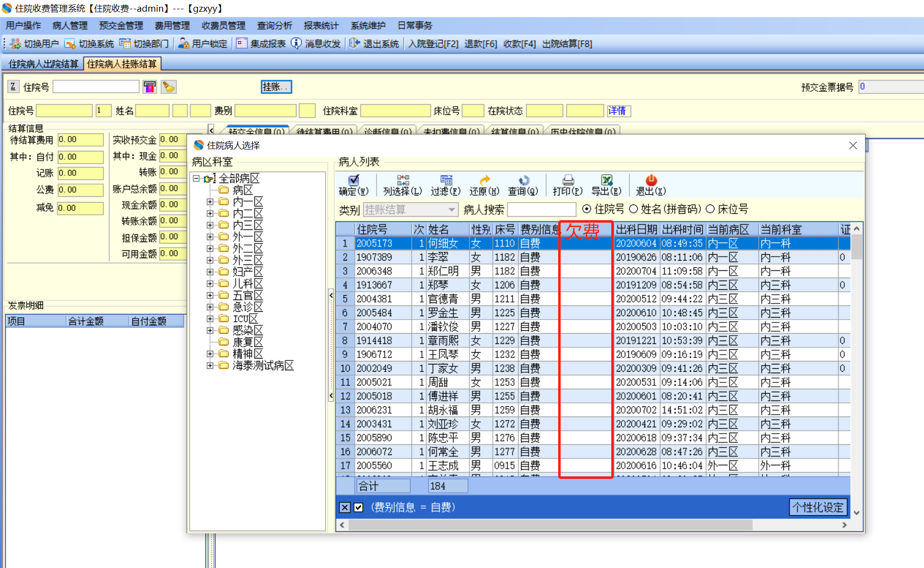924x568 pixels.
Task: Expand the 内三区 tree node
Action: click(x=209, y=225)
